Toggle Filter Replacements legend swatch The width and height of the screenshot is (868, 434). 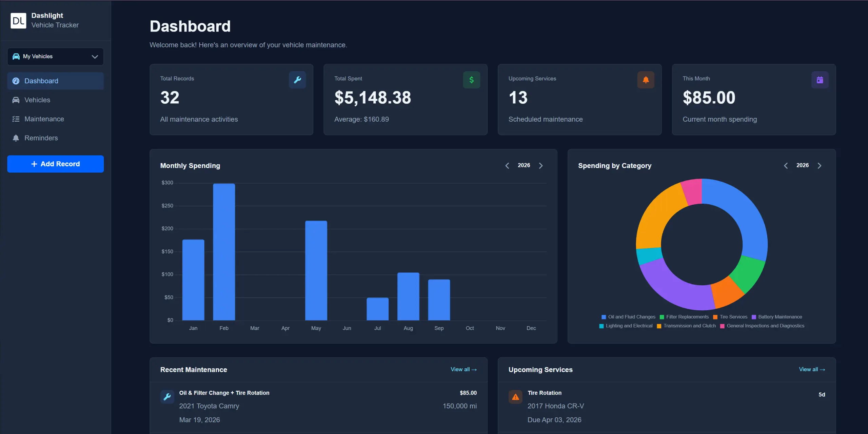click(662, 317)
